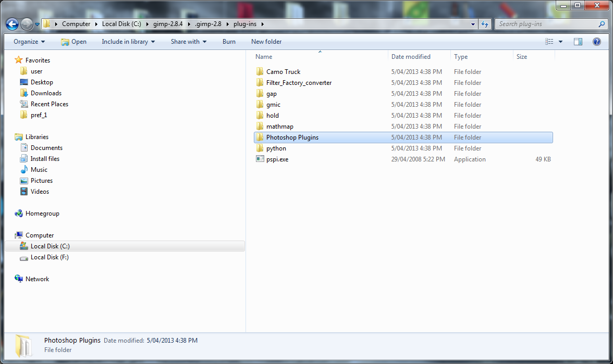Expand the address bar history dropdown
Image resolution: width=613 pixels, height=364 pixels.
pos(473,24)
